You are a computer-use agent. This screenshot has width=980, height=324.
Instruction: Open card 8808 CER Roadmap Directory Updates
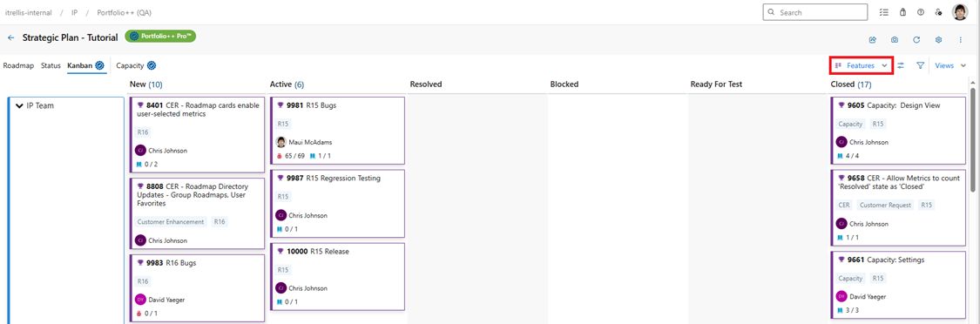tap(193, 194)
